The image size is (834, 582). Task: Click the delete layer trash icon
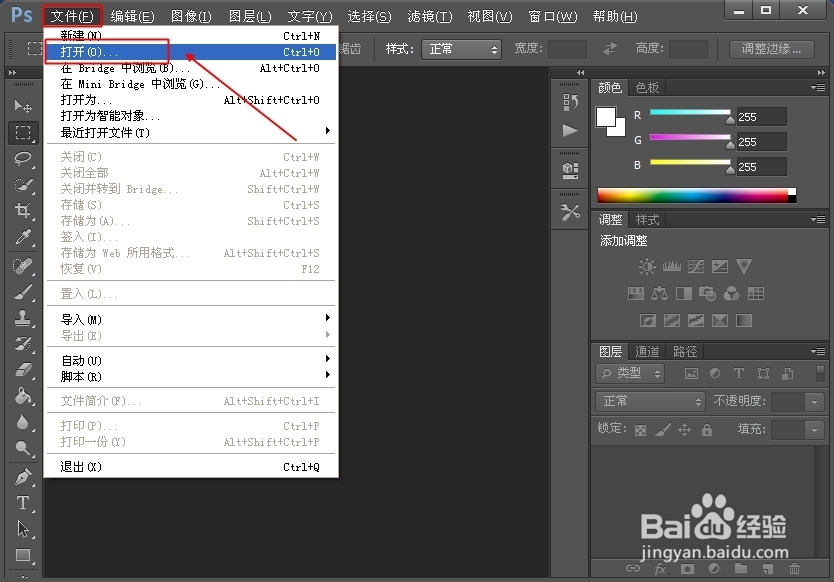point(794,569)
